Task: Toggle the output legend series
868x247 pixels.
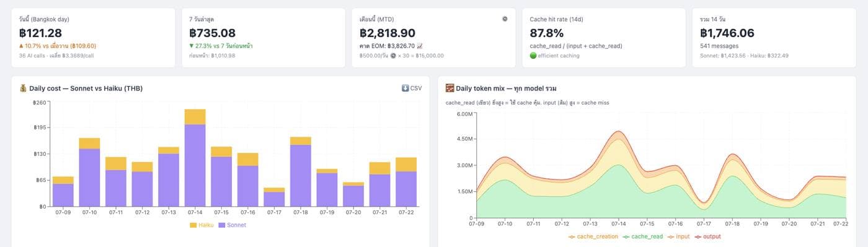Action: click(x=707, y=236)
